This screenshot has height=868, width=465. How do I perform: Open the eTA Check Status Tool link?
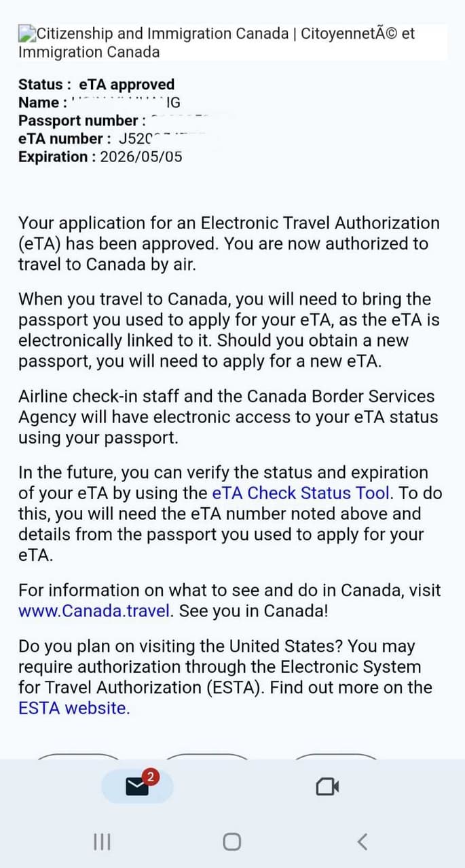tap(301, 493)
